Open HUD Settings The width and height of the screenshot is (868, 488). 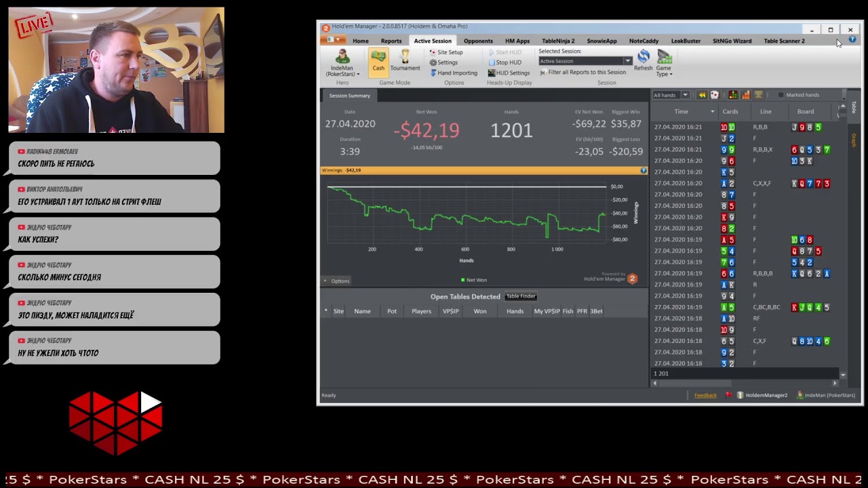click(509, 73)
